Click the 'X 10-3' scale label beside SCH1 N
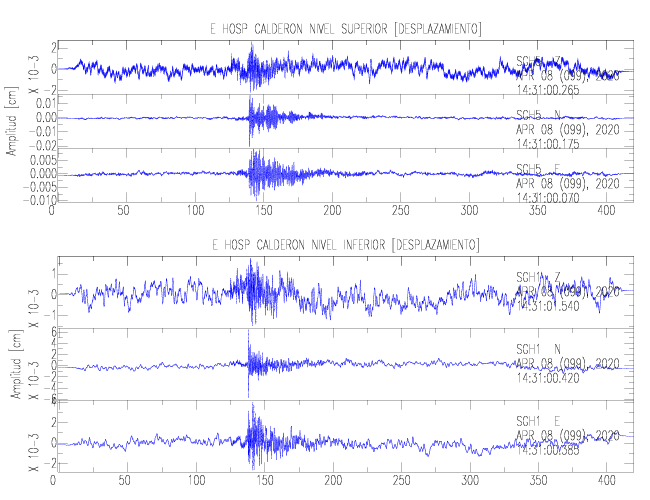This screenshot has width=650, height=500. click(34, 380)
